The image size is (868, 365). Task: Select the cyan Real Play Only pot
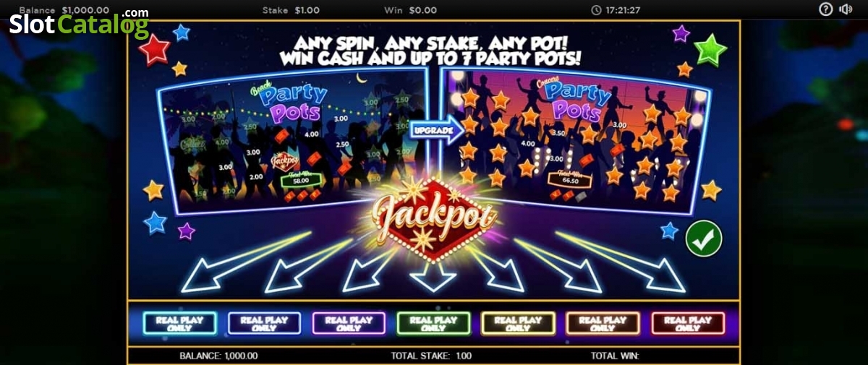pos(179,323)
